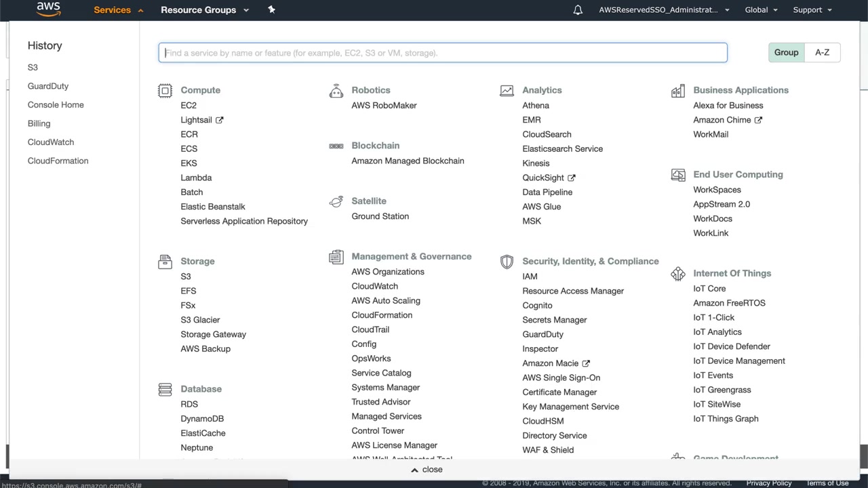Switch service view to Group

[x=786, y=52]
